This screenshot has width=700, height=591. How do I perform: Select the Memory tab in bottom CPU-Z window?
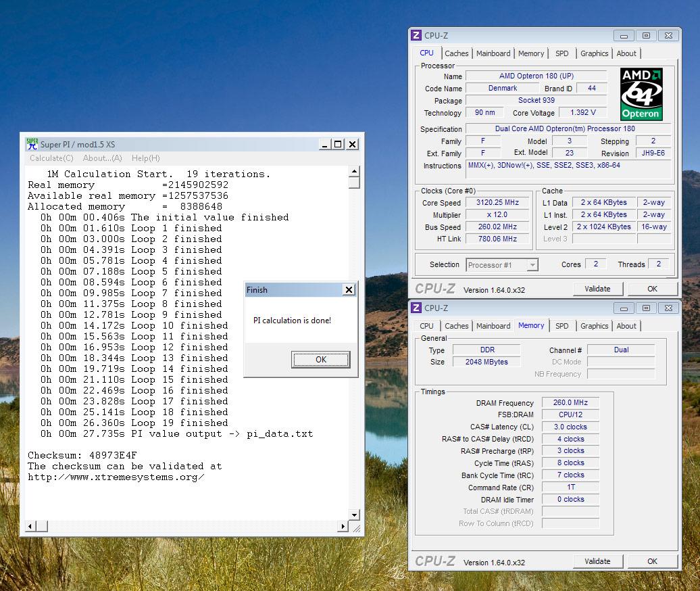coord(531,325)
